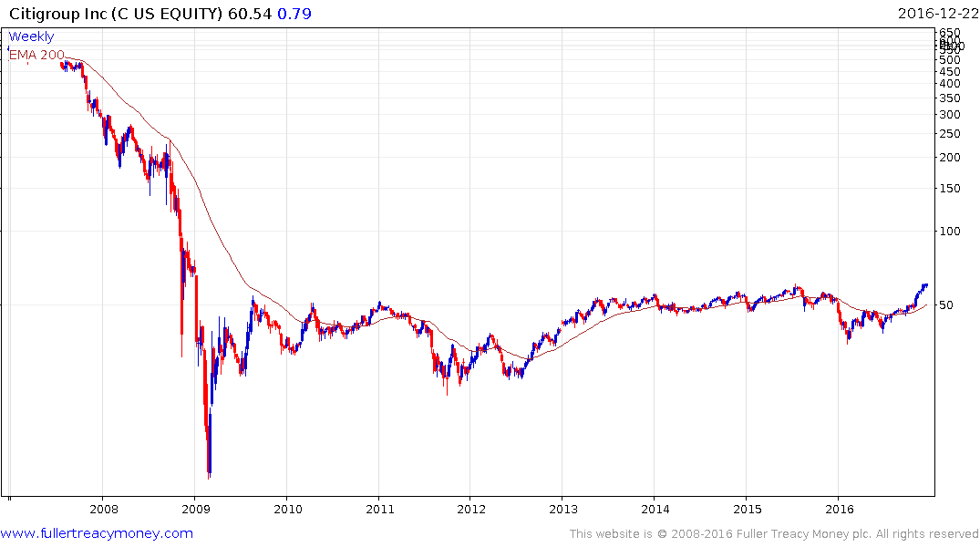This screenshot has height=547, width=980.
Task: Click the 250 price axis label
Action: point(949,134)
